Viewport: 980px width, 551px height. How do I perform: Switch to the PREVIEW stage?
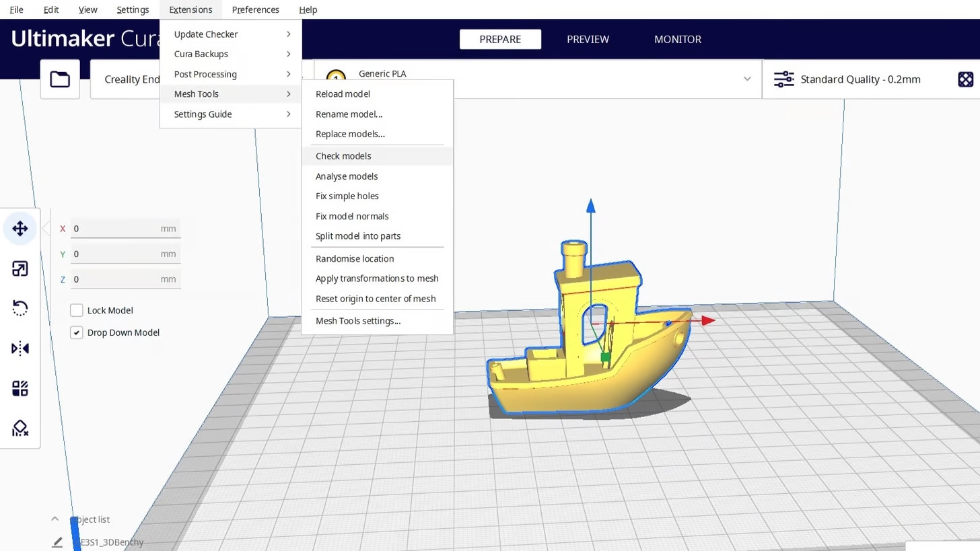588,39
